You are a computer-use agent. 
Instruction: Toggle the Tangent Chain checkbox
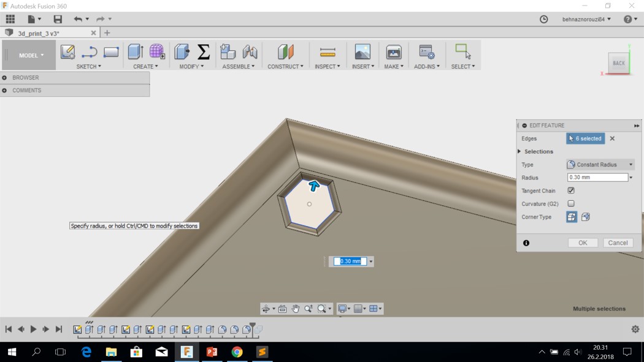[x=571, y=190]
